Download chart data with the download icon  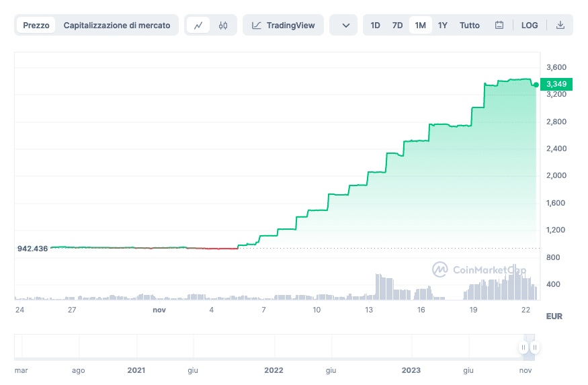point(560,26)
